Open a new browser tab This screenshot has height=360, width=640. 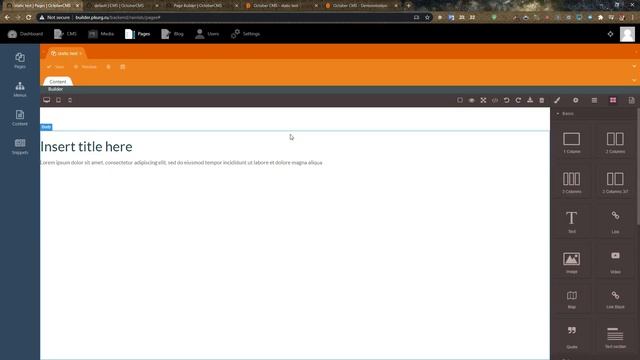tap(408, 6)
